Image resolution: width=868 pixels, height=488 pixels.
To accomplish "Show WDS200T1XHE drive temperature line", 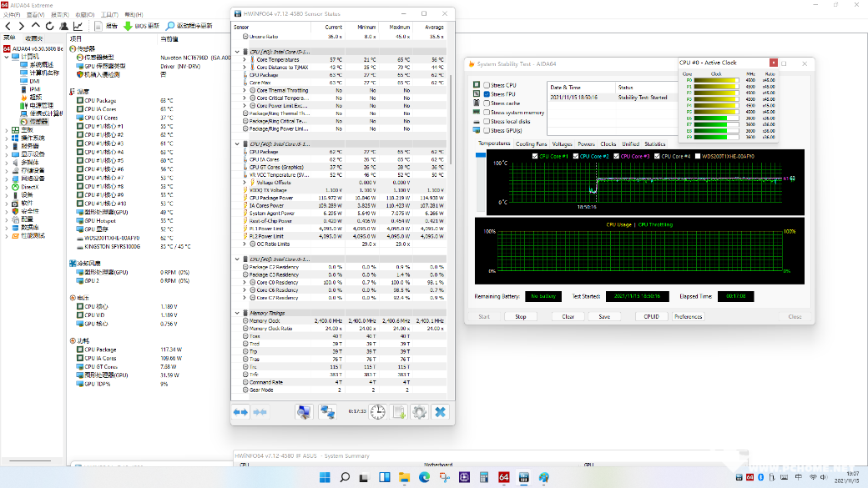I will pyautogui.click(x=698, y=157).
